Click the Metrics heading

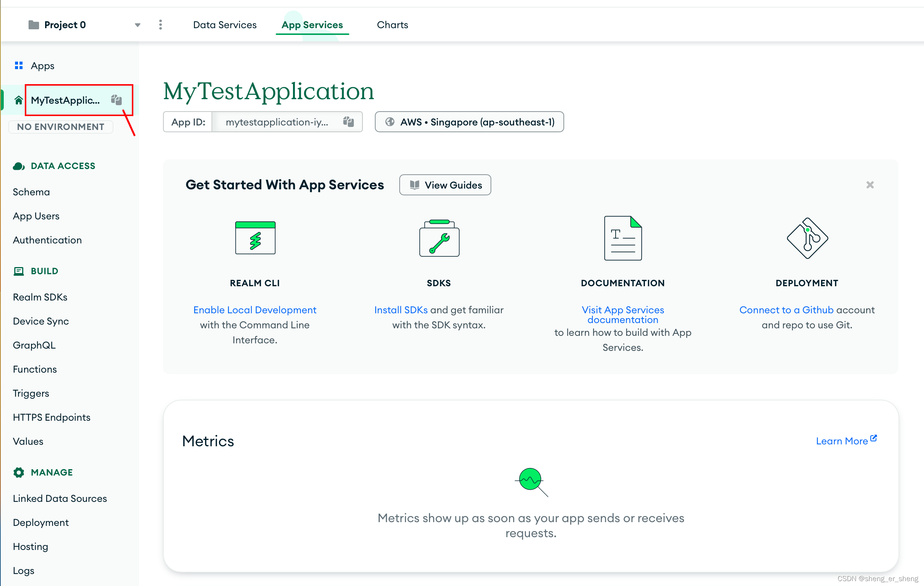(x=208, y=441)
